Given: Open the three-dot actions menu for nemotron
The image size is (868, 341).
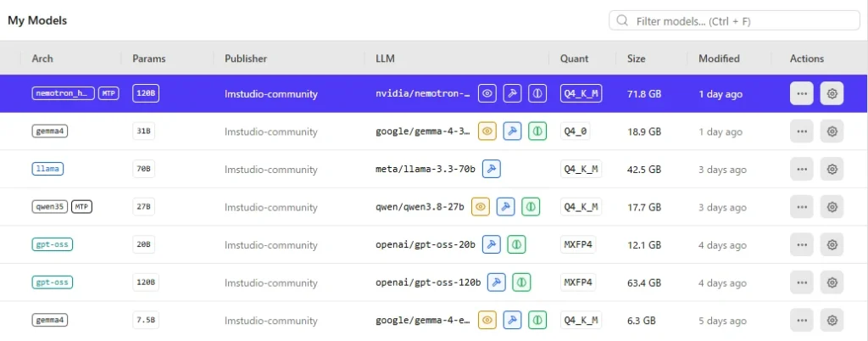Looking at the screenshot, I should pyautogui.click(x=802, y=93).
